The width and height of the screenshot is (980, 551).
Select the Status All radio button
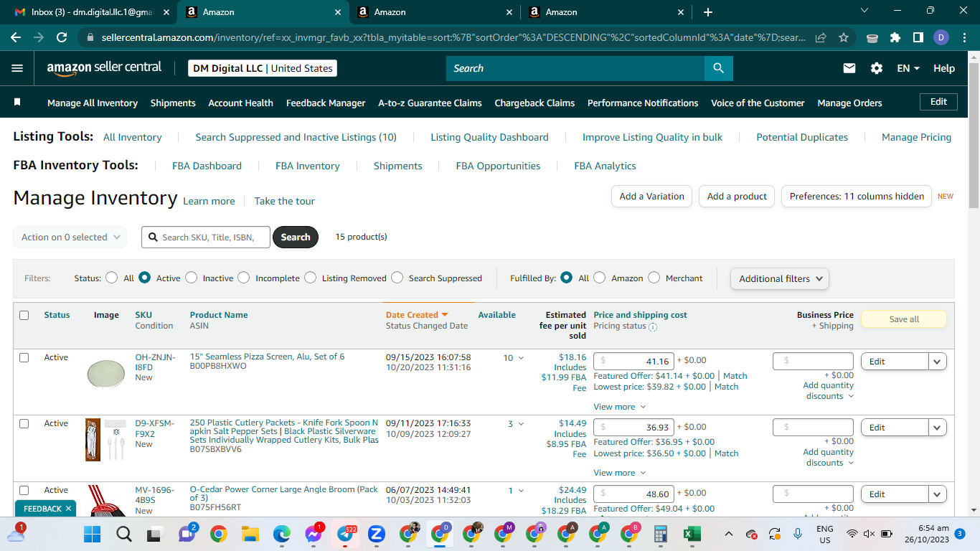coord(112,278)
